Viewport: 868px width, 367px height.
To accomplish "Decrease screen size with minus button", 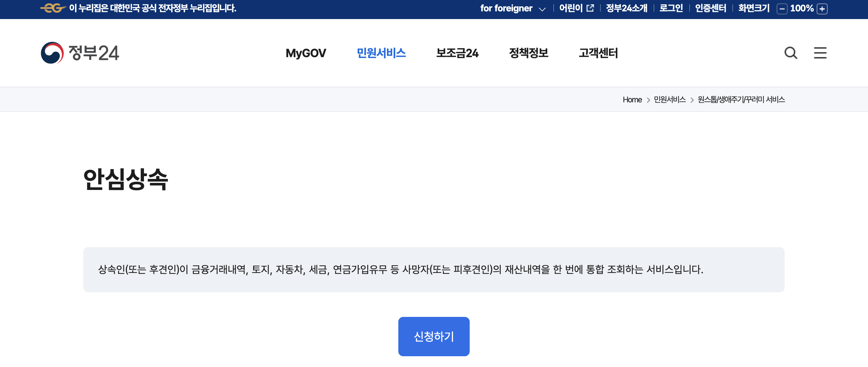I will pyautogui.click(x=782, y=9).
